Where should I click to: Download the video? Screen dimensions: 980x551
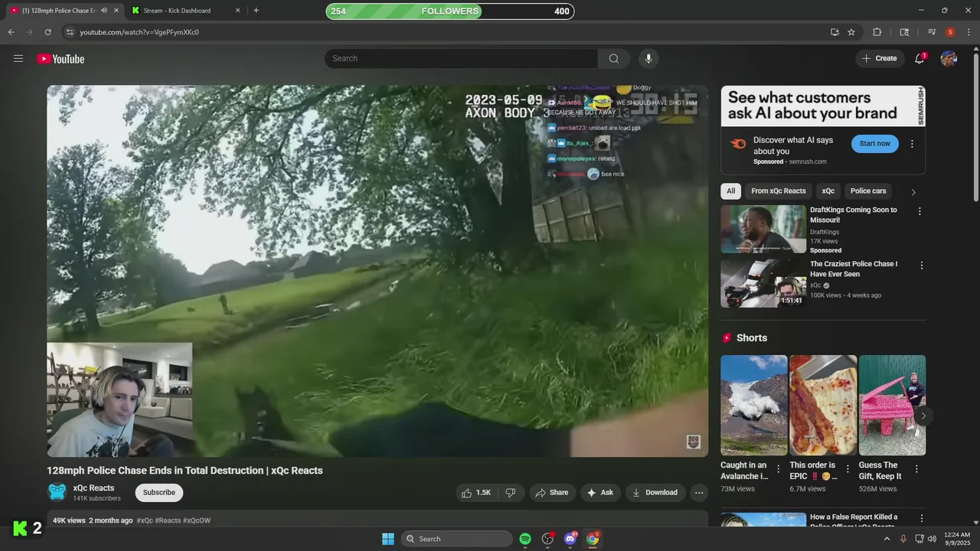(x=655, y=493)
